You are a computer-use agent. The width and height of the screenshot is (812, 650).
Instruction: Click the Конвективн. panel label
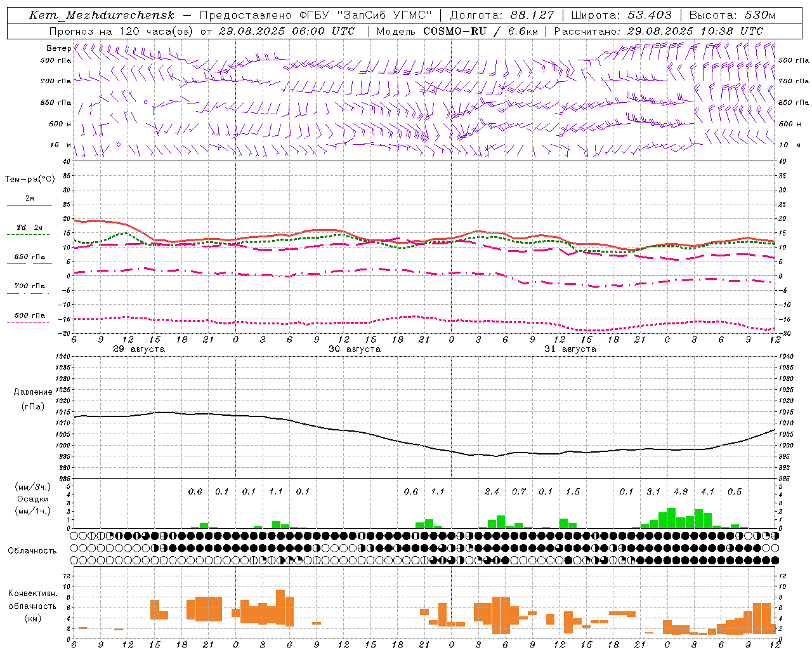[x=32, y=594]
